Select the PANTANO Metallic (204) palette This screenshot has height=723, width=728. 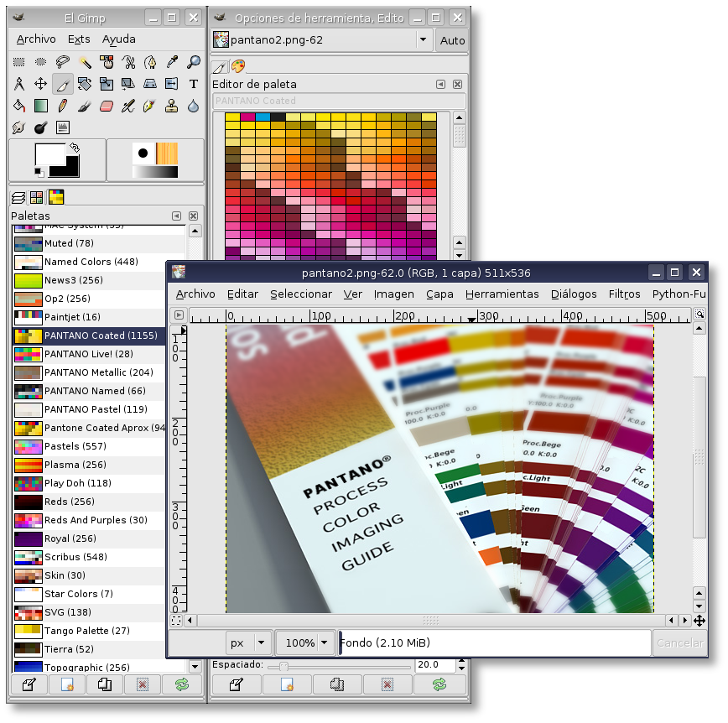pyautogui.click(x=89, y=372)
